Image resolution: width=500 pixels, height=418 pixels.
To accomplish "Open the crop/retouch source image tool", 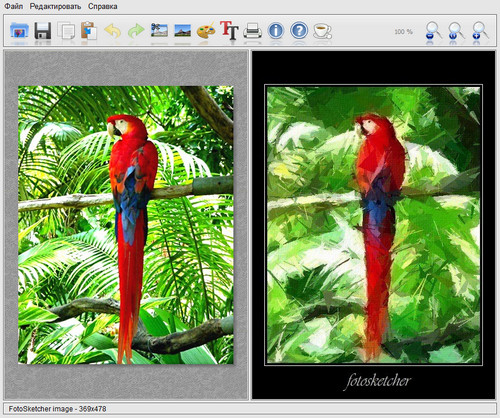I will point(159,30).
